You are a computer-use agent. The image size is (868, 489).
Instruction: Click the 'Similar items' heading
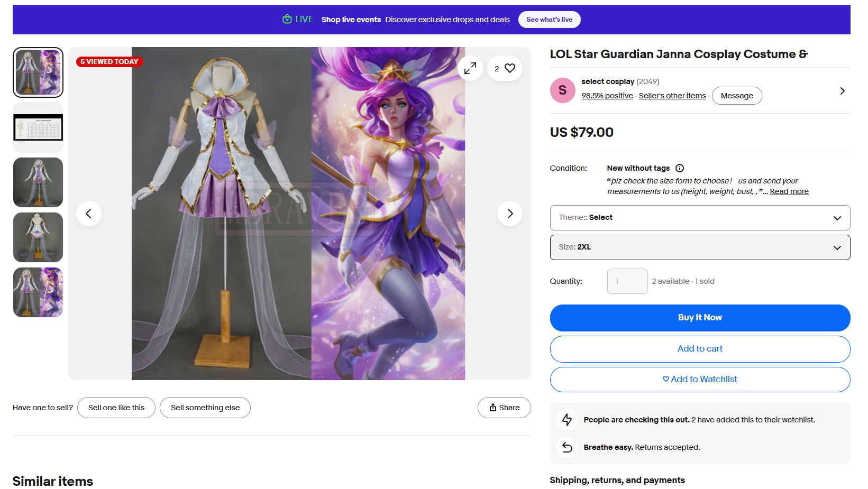(53, 481)
